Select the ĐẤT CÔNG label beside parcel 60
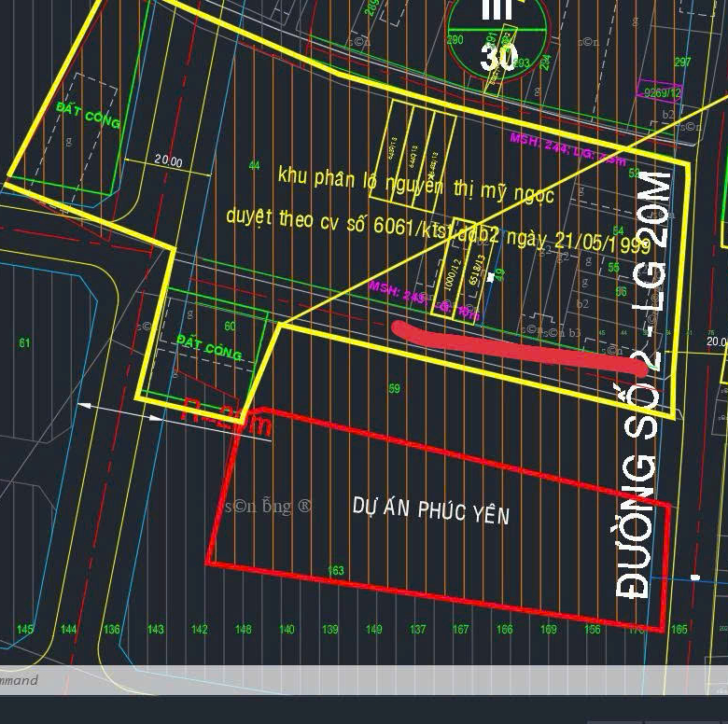Viewport: 728px width, 724px height. click(209, 349)
